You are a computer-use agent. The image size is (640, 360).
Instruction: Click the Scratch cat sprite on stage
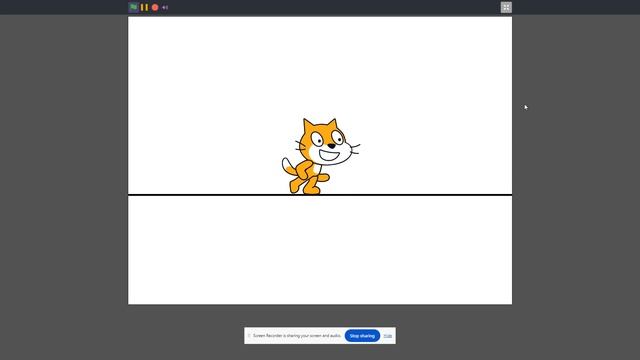320,156
